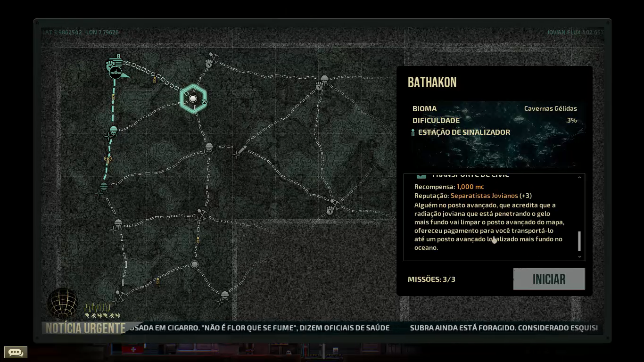This screenshot has width=644, height=362.
Task: Click the DIFICULDADE label
Action: (436, 120)
